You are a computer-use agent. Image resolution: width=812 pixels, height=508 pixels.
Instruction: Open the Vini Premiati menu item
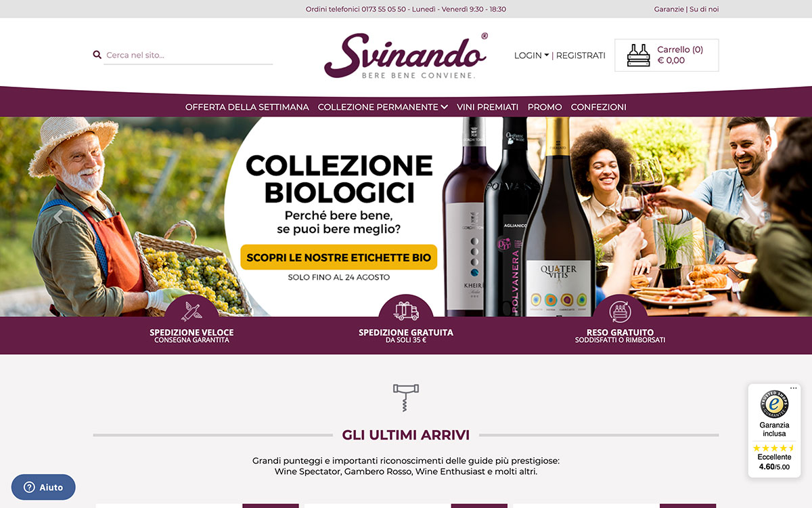click(x=487, y=107)
